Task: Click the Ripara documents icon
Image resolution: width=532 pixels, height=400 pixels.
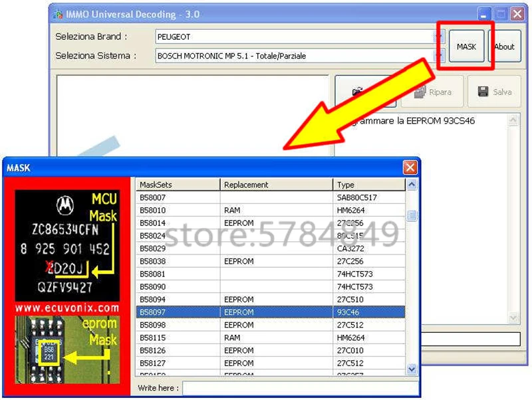Action: pos(420,92)
